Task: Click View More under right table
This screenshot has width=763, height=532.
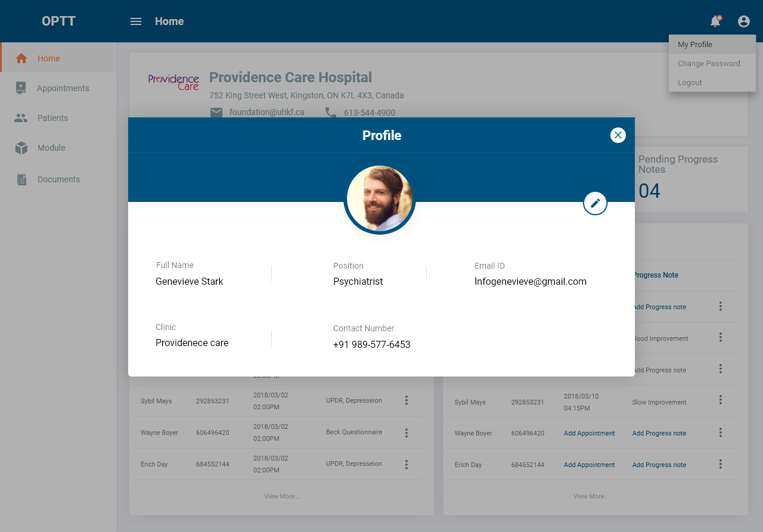Action: pyautogui.click(x=591, y=496)
